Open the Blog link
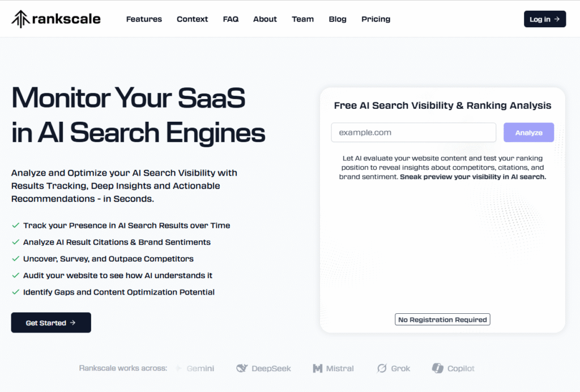The image size is (580, 392). pyautogui.click(x=338, y=19)
